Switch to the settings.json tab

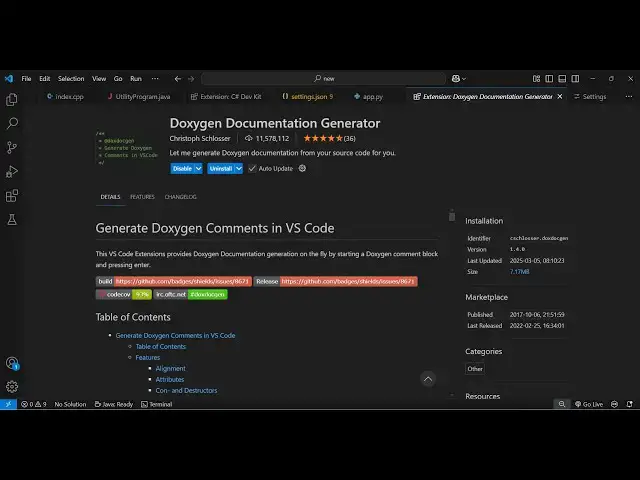pyautogui.click(x=308, y=97)
